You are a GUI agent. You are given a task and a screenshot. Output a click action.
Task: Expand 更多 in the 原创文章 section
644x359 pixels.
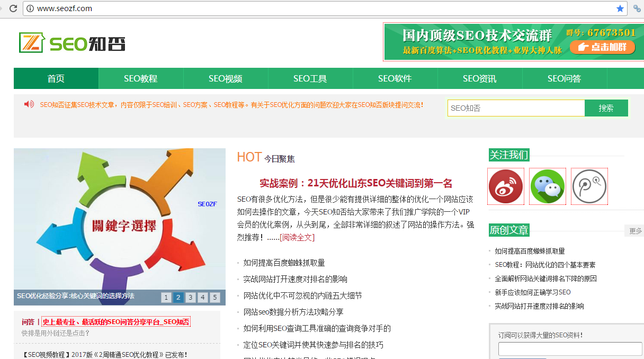tap(635, 231)
